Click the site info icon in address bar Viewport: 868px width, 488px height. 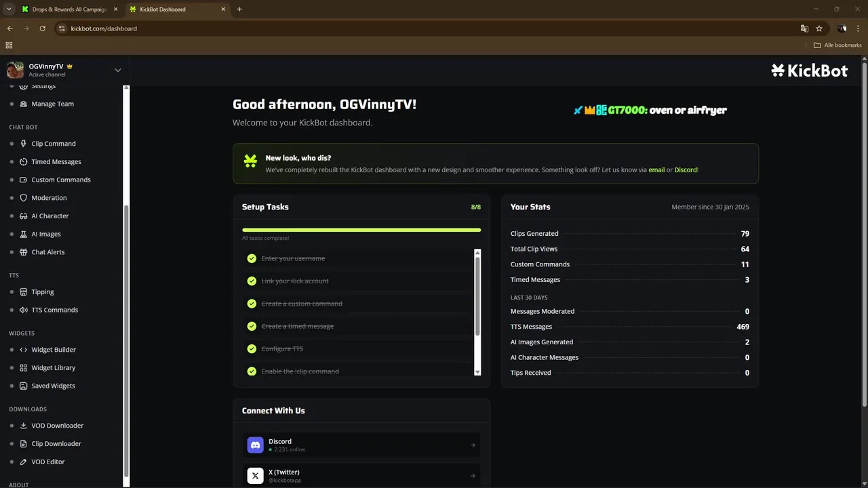pyautogui.click(x=62, y=28)
